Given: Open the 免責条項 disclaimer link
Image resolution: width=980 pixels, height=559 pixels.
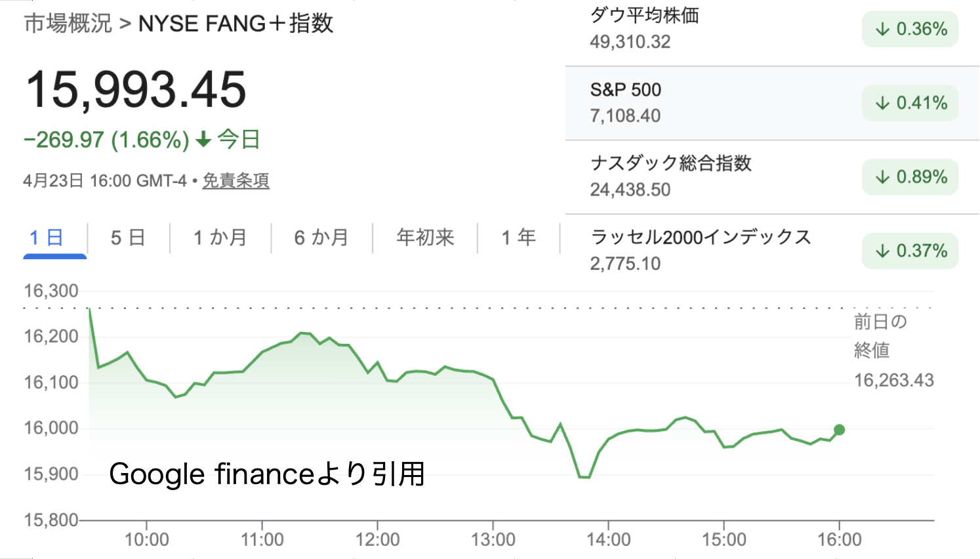Looking at the screenshot, I should pos(235,180).
